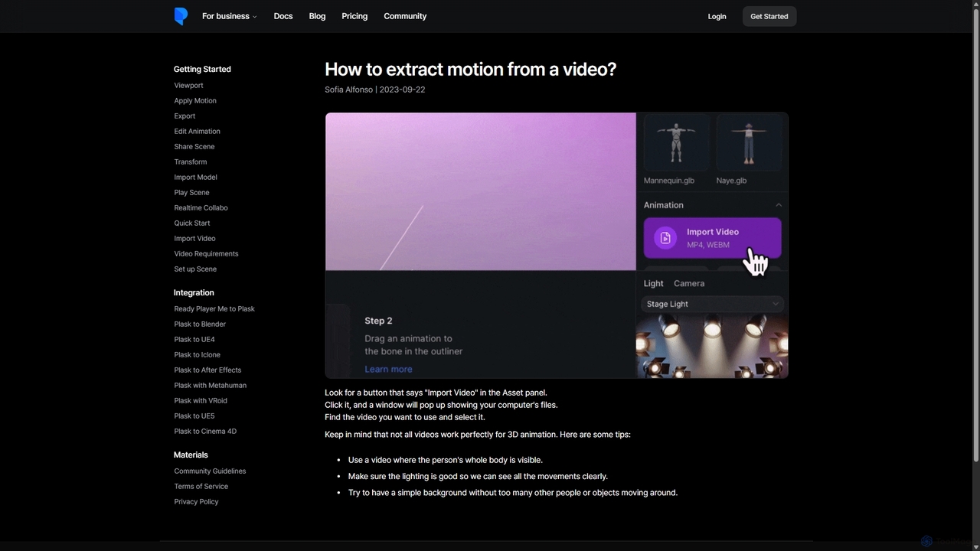This screenshot has height=551, width=980.
Task: Open the Plask to Iclone guide
Action: [197, 355]
